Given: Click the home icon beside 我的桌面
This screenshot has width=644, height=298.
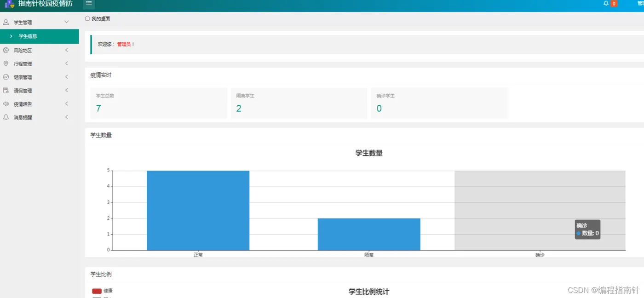Looking at the screenshot, I should tap(87, 18).
